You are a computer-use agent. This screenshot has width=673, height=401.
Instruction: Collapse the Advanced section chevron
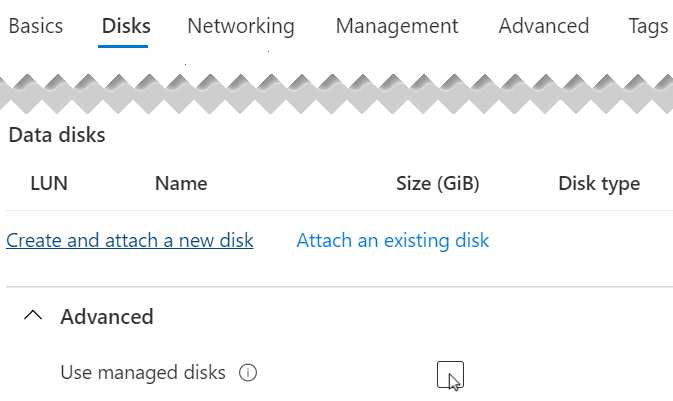click(33, 316)
